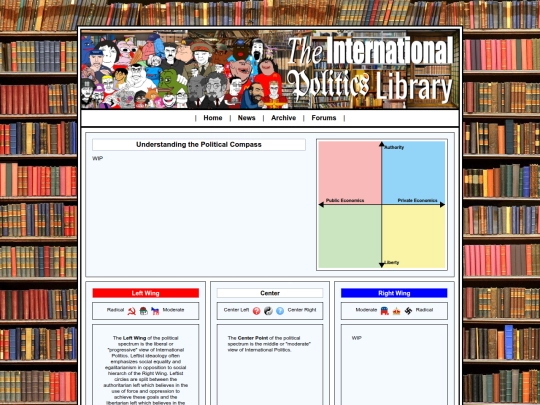Visit the Forums link
This screenshot has height=405, width=540.
click(324, 118)
